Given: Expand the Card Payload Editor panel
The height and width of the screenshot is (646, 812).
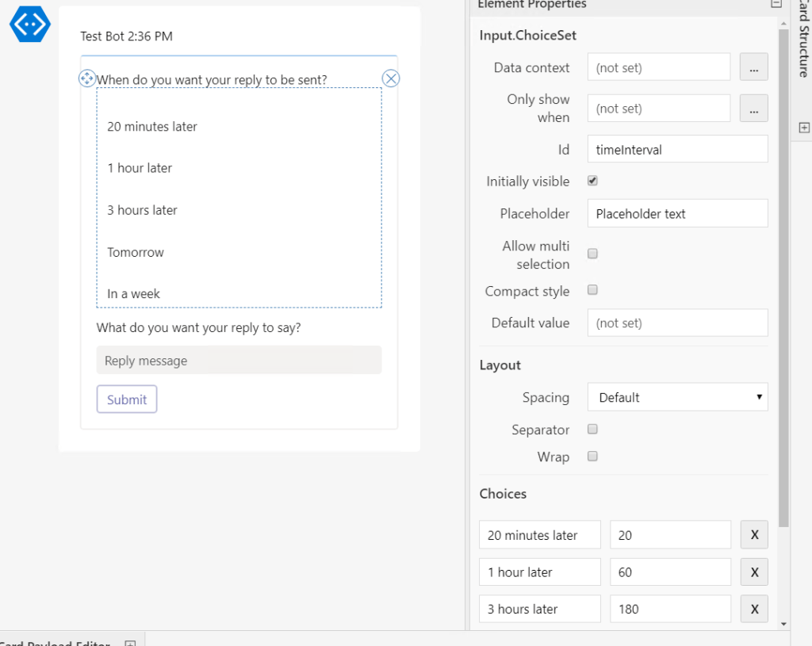Looking at the screenshot, I should click(132, 643).
